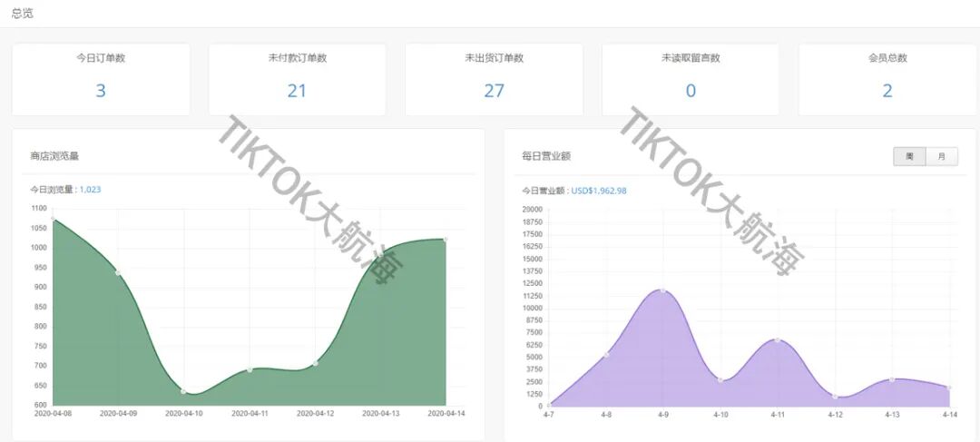Click the 今日营业额 value USD$1,962.98
This screenshot has width=980, height=442.
tap(599, 191)
